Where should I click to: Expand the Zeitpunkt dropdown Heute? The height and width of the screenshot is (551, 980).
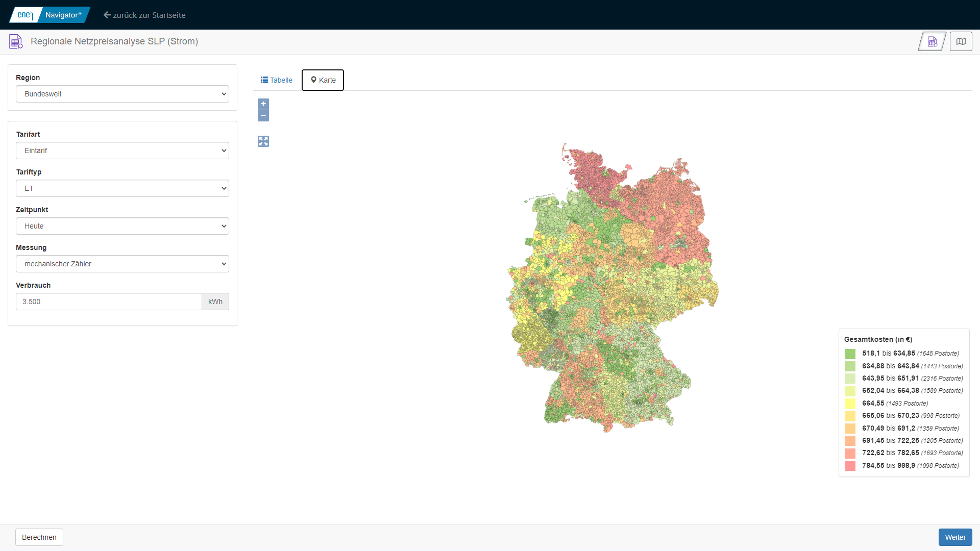(x=122, y=226)
